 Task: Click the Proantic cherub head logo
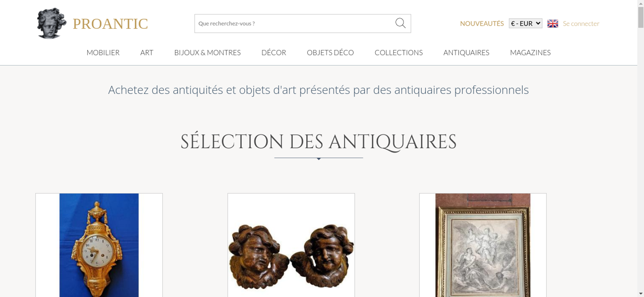[x=52, y=23]
